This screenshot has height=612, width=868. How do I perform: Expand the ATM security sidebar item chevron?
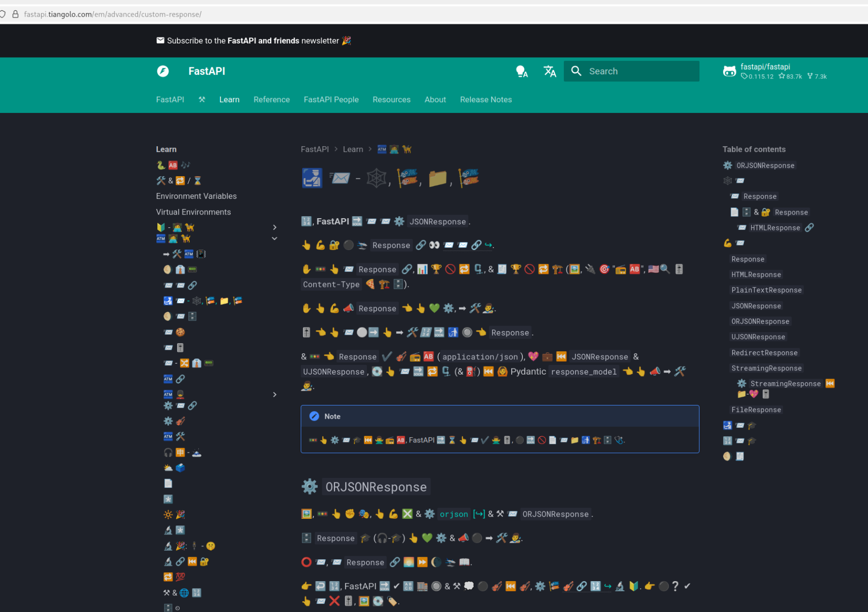(x=275, y=394)
